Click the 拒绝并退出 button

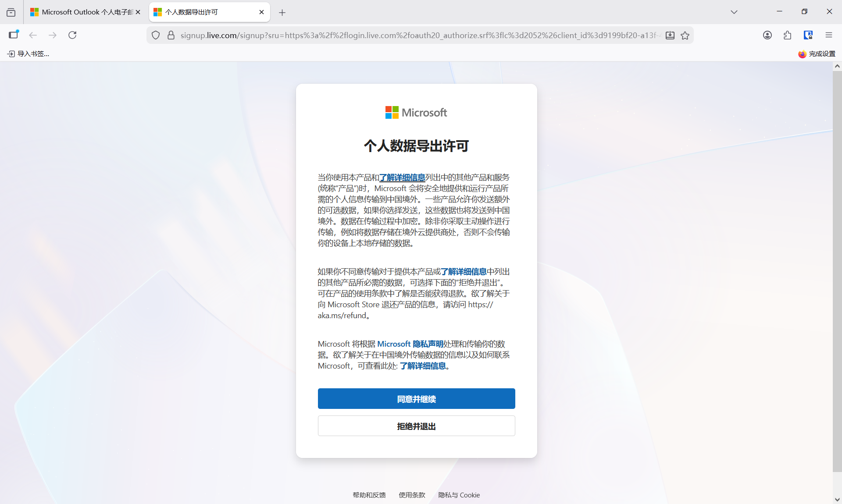[x=416, y=426]
